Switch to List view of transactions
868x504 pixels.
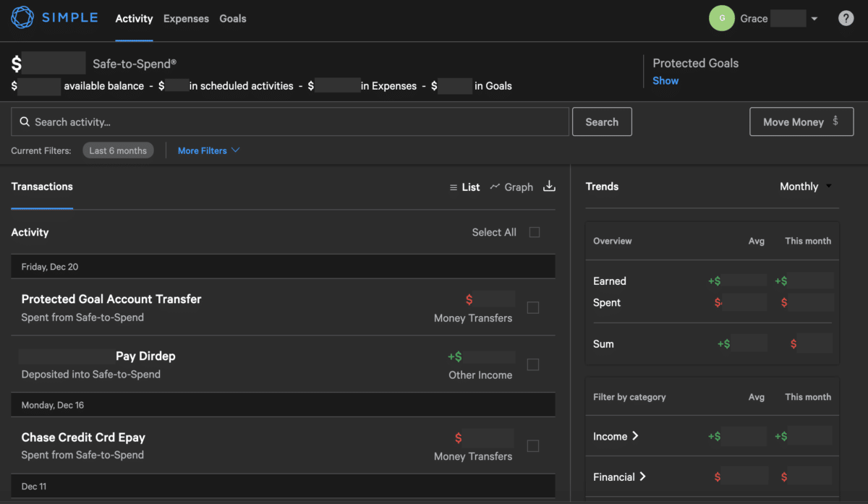coord(464,187)
